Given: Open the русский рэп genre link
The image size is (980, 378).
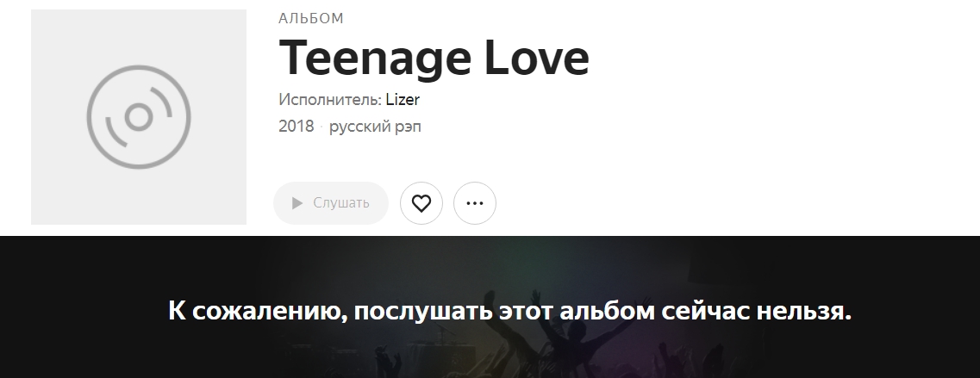Looking at the screenshot, I should (375, 127).
